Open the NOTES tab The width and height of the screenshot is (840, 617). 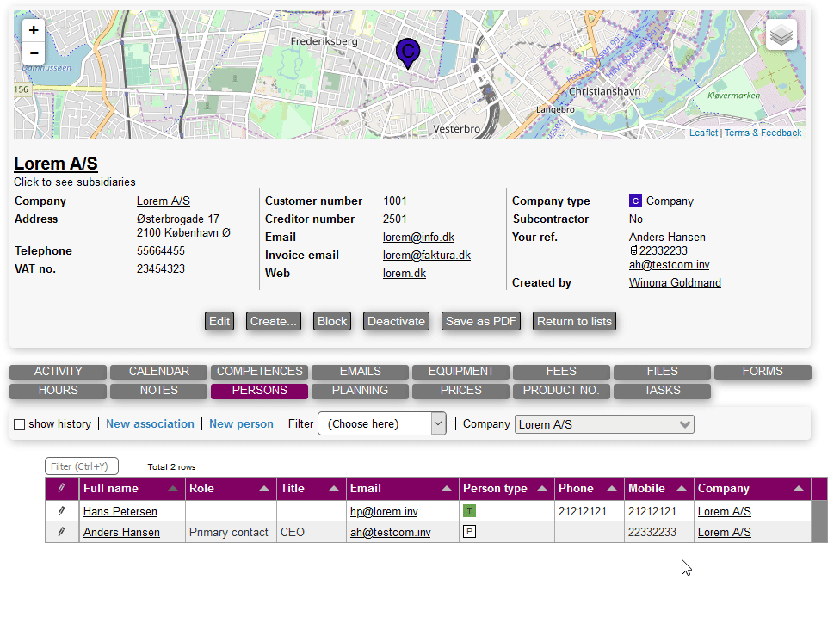click(x=159, y=391)
